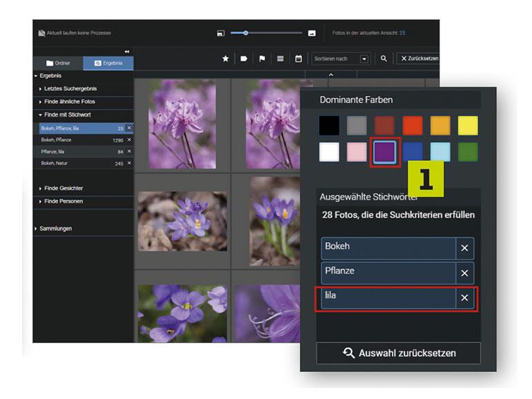Image resolution: width=532 pixels, height=399 pixels.
Task: Expand the Sammlungen section
Action: [x=55, y=228]
